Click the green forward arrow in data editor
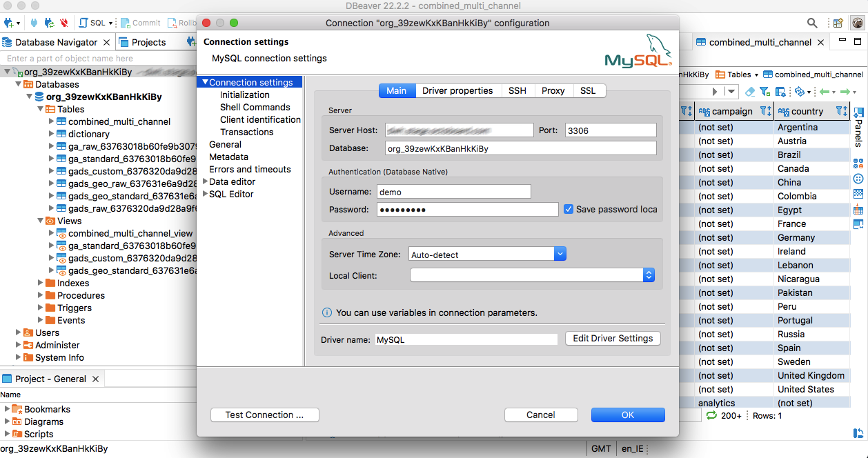The width and height of the screenshot is (868, 458). pyautogui.click(x=845, y=92)
